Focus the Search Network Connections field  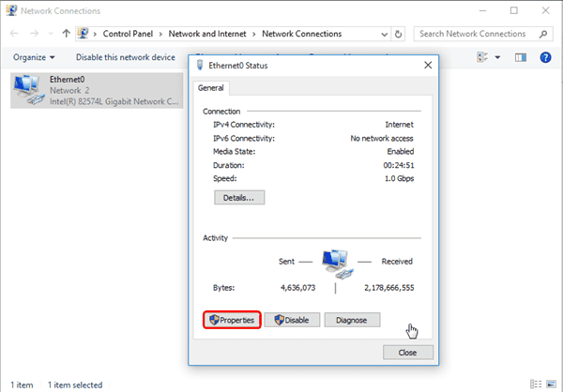tap(482, 34)
